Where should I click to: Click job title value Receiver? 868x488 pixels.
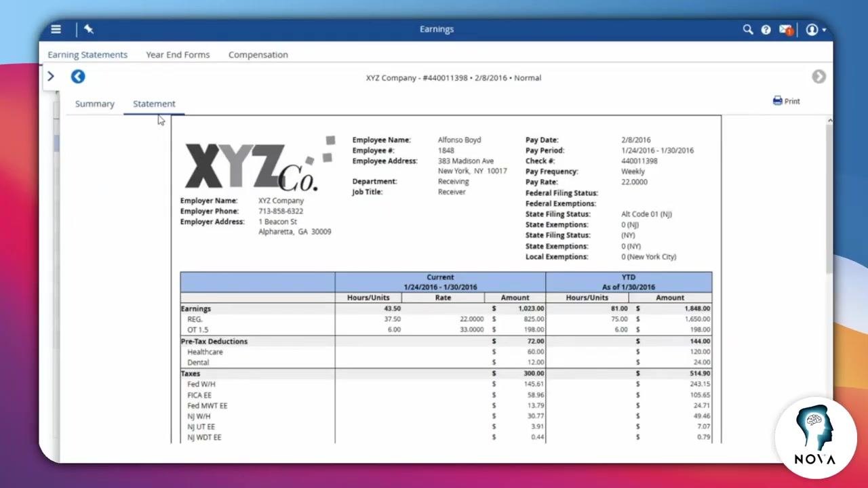pyautogui.click(x=452, y=192)
